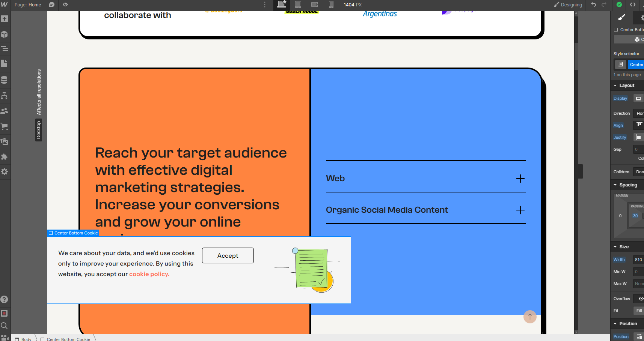Select the Center class in Style selector
This screenshot has height=341, width=644.
(636, 65)
